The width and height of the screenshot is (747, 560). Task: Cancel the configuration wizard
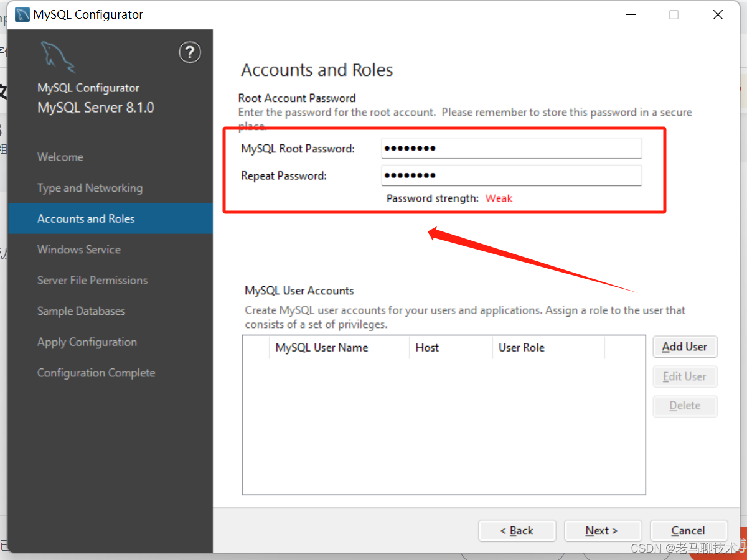(688, 531)
